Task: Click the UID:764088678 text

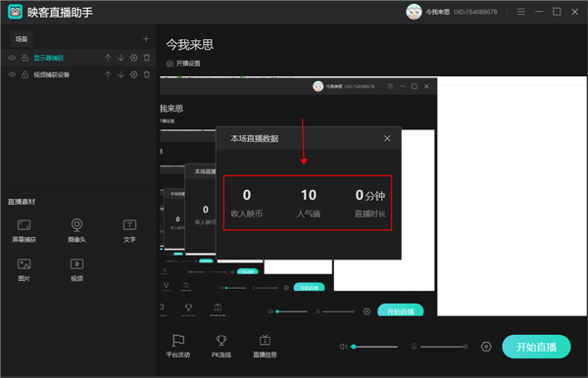Action: point(475,12)
